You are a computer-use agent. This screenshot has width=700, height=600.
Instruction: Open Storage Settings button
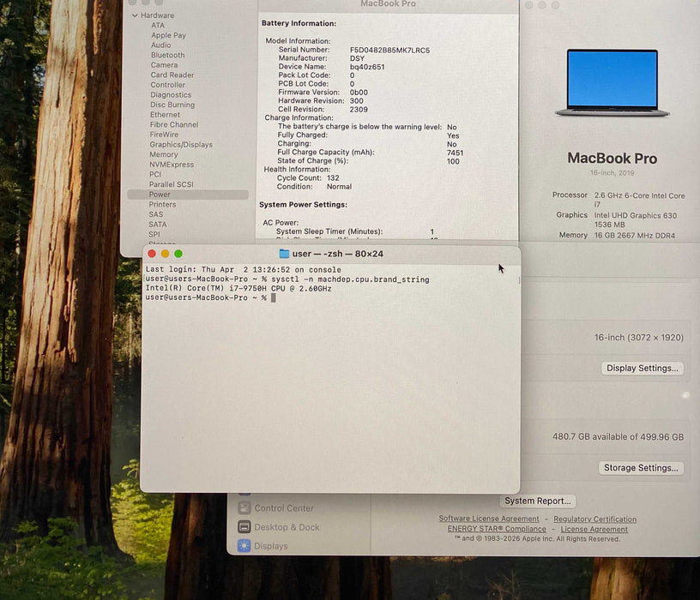[x=641, y=468]
